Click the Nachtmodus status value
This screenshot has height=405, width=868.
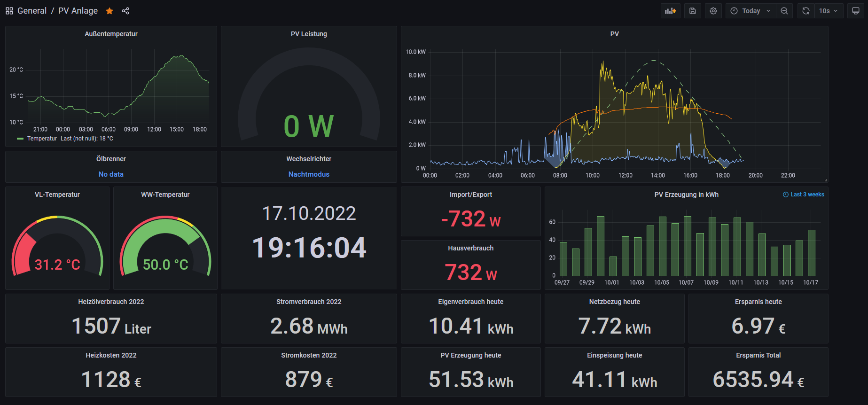click(309, 174)
